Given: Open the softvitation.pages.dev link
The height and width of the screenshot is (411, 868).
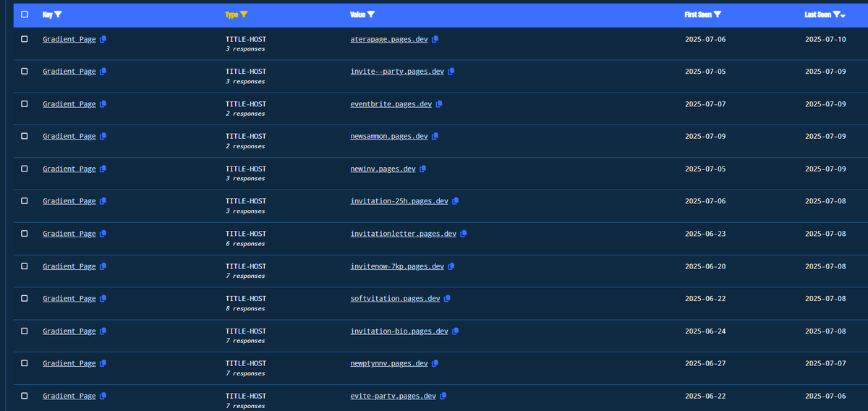Looking at the screenshot, I should [x=395, y=298].
